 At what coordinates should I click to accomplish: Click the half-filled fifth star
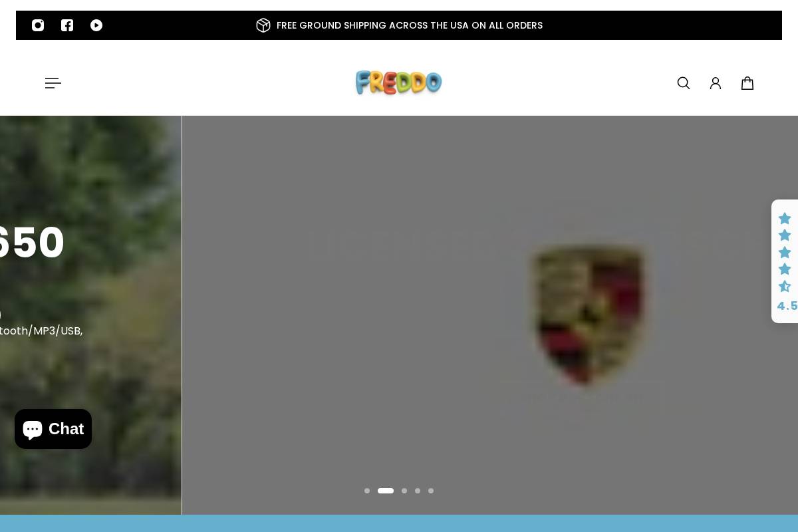785,286
